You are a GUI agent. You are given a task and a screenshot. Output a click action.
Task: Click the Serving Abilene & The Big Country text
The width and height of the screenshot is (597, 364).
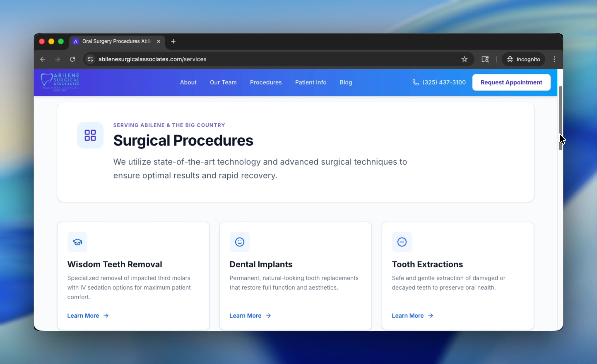click(x=169, y=125)
